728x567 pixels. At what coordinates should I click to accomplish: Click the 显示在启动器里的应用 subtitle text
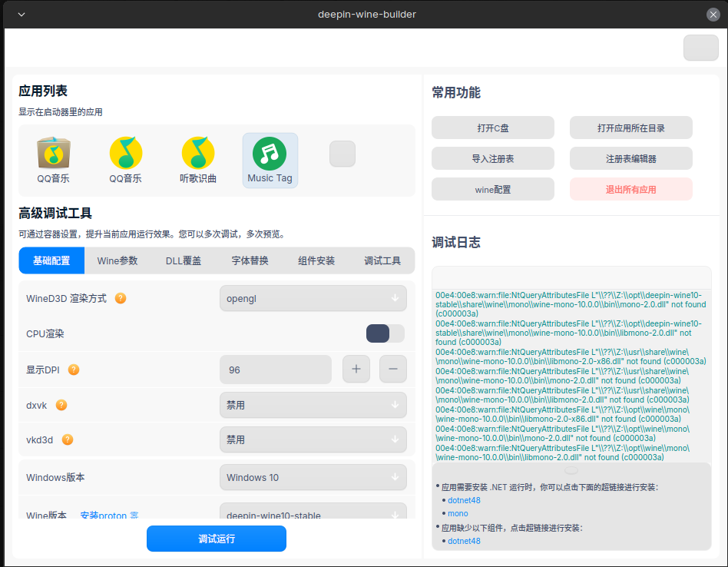pos(61,112)
